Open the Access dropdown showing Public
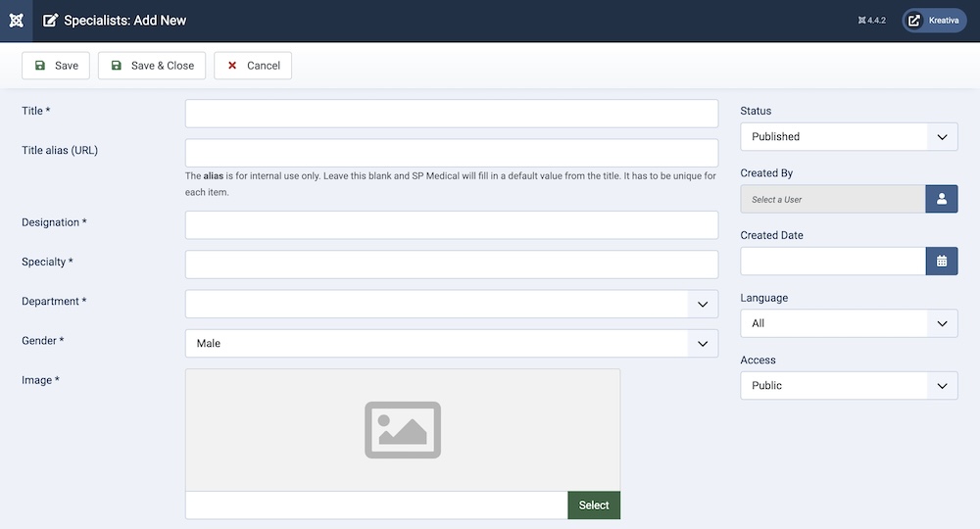 coord(849,386)
